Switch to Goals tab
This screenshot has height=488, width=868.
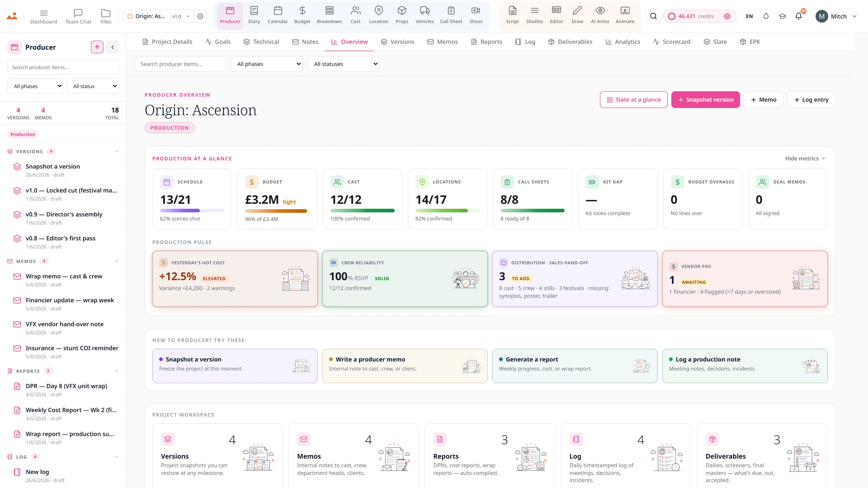point(218,42)
